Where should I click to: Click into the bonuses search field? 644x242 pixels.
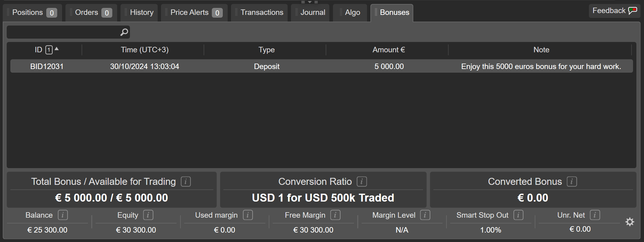tap(63, 32)
